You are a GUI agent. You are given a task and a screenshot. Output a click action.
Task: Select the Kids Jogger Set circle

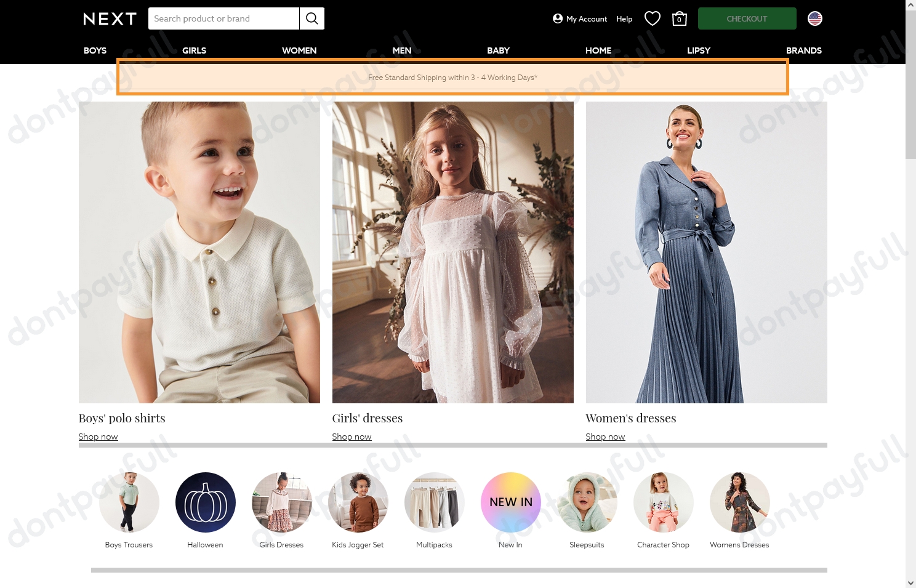tap(358, 502)
